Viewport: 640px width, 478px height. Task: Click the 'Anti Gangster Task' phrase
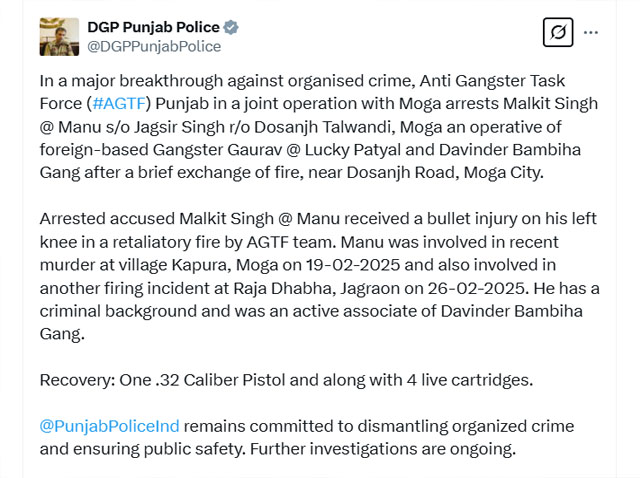tap(492, 81)
